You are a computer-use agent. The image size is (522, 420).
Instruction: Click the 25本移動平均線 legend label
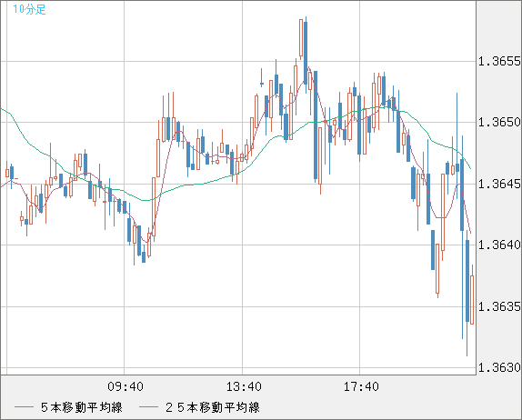pyautogui.click(x=213, y=407)
